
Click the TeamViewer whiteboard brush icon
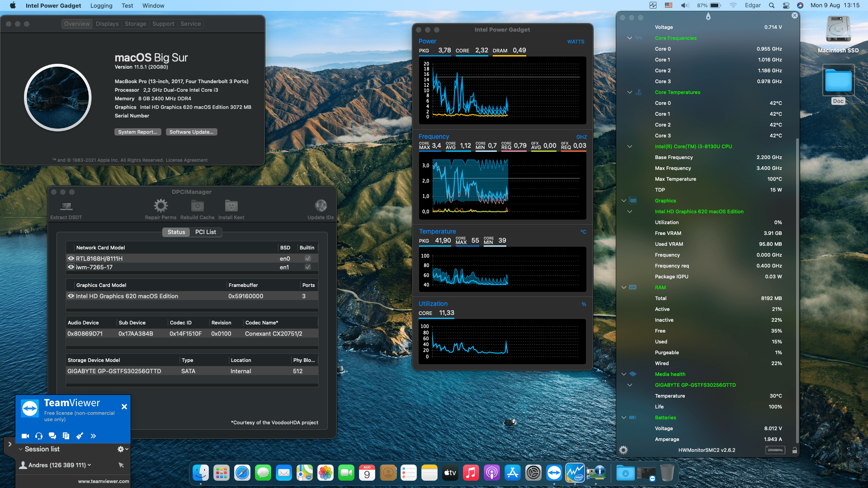[80, 436]
